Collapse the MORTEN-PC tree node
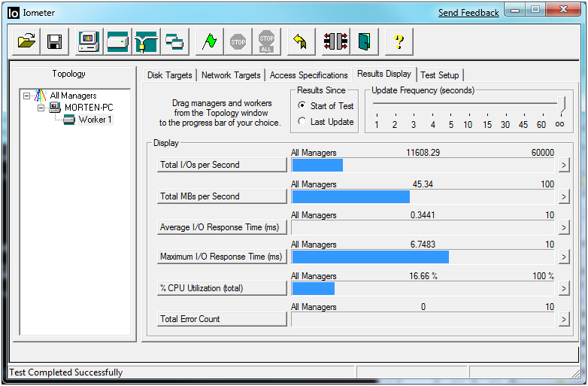The height and width of the screenshot is (386, 588). tap(41, 108)
